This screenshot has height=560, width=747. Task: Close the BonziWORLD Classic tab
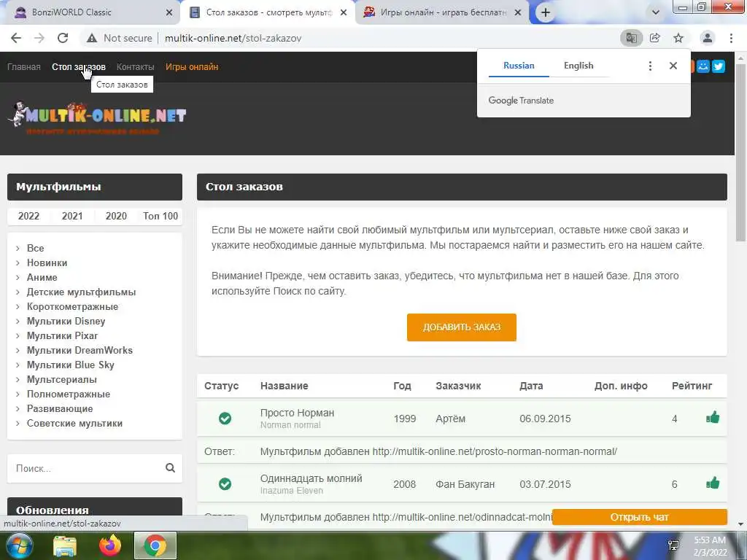pyautogui.click(x=169, y=13)
